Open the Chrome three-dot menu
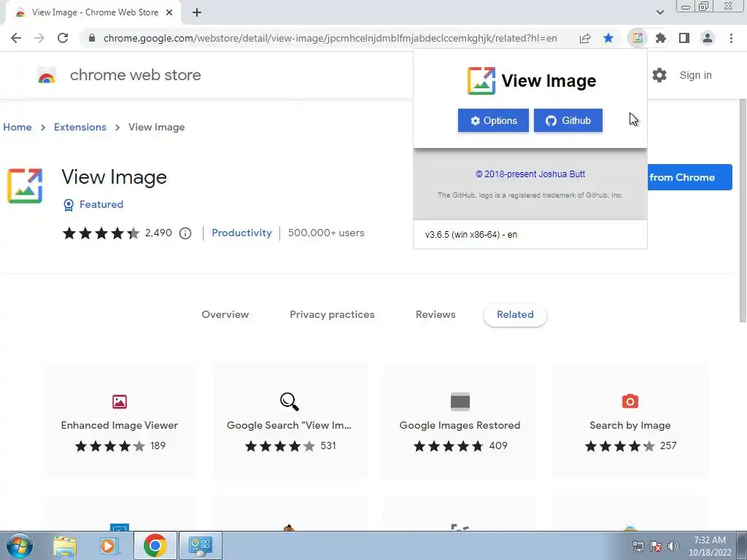 click(731, 38)
